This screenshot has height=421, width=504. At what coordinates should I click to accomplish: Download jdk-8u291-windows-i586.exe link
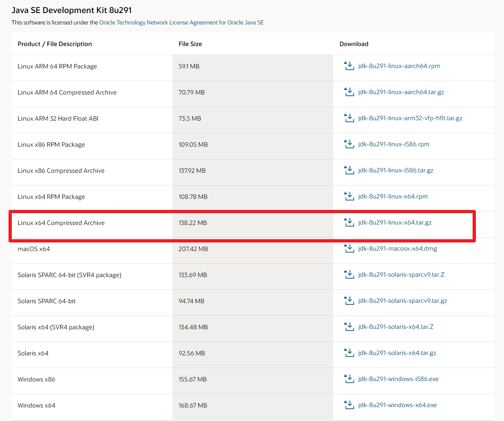[398, 379]
